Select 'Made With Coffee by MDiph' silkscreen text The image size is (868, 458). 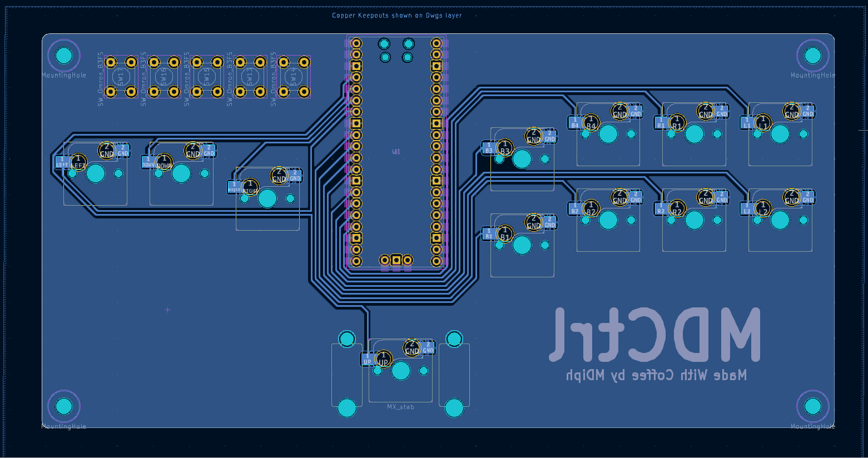pos(656,375)
